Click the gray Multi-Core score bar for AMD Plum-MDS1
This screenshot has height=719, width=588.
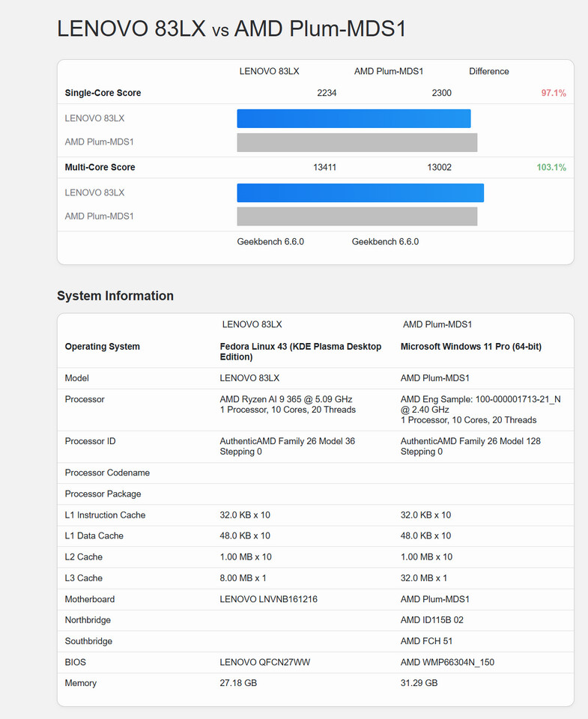coord(357,216)
